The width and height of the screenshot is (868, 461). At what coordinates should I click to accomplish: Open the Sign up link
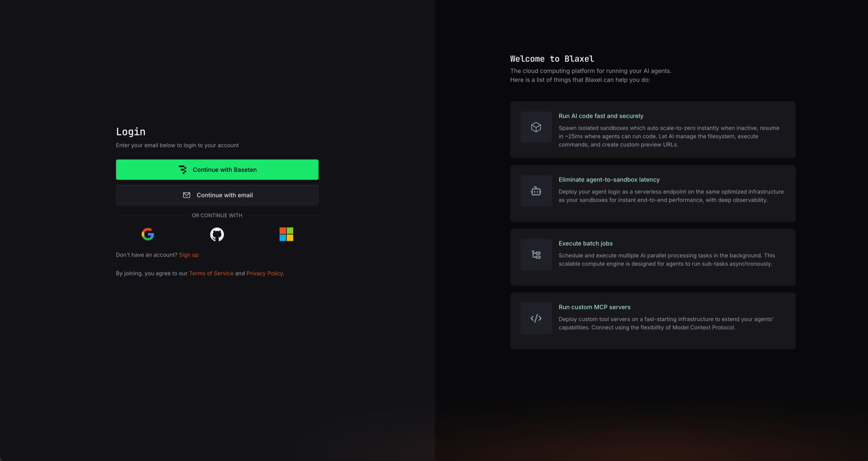[189, 255]
